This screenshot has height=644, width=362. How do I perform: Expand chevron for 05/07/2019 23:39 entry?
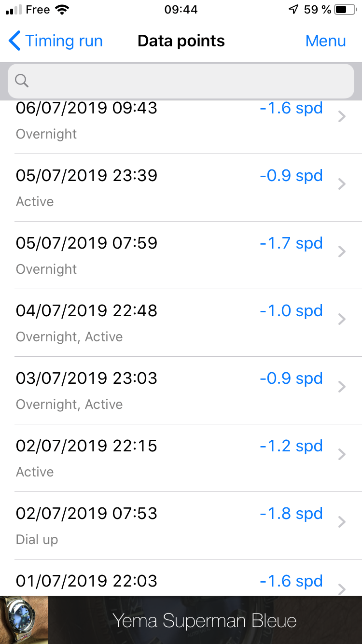pyautogui.click(x=342, y=184)
